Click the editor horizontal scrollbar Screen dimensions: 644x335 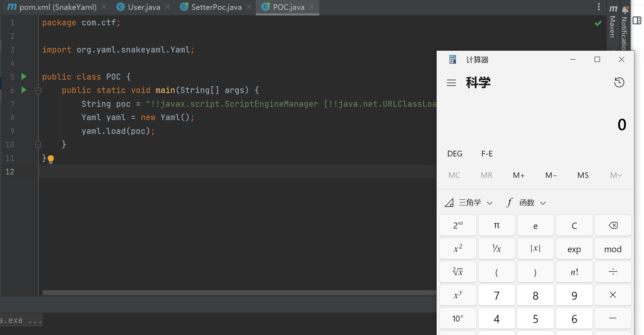(239, 293)
